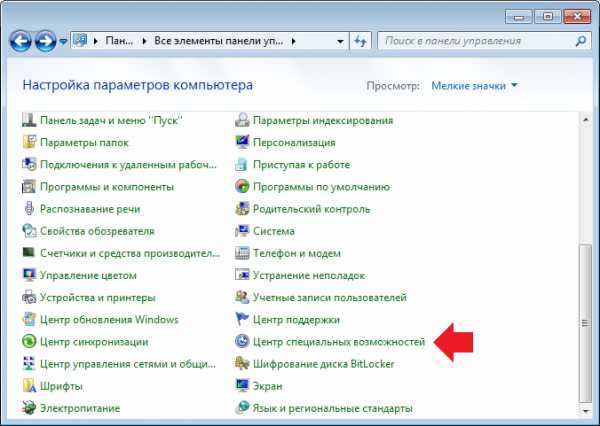The image size is (600, 426).
Task: Expand arrow after Все элементы панели breadcrumb
Action: pos(293,41)
